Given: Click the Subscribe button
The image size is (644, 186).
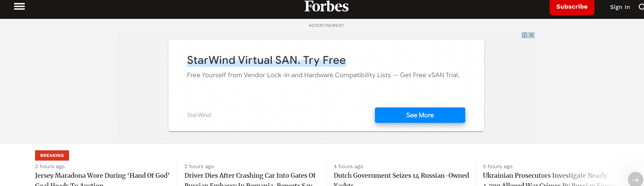Looking at the screenshot, I should tap(571, 7).
